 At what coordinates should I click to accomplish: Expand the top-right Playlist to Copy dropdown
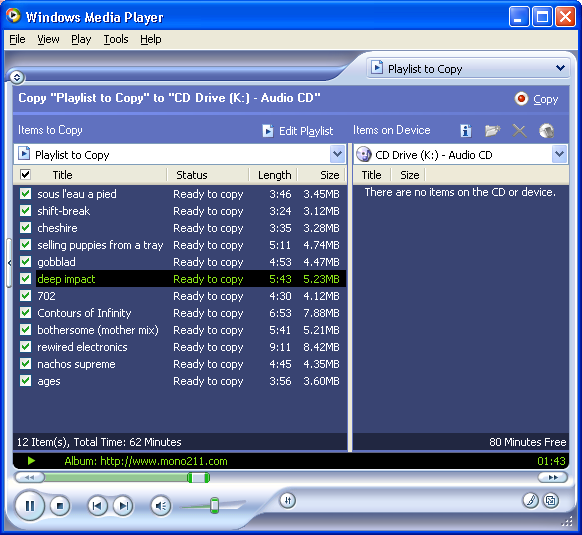[560, 68]
